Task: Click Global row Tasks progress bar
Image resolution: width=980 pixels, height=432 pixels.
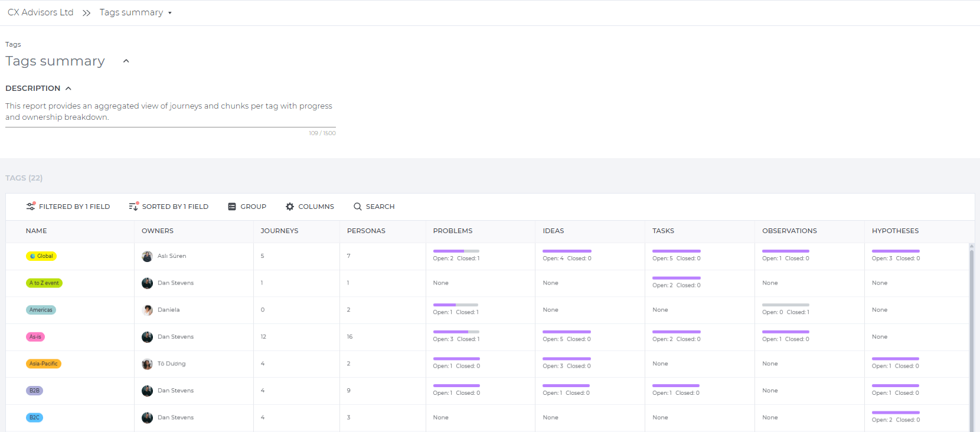Action: coord(677,251)
